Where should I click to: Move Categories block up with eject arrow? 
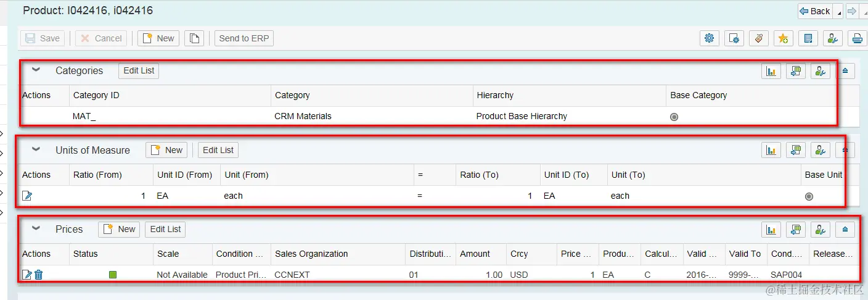[845, 71]
